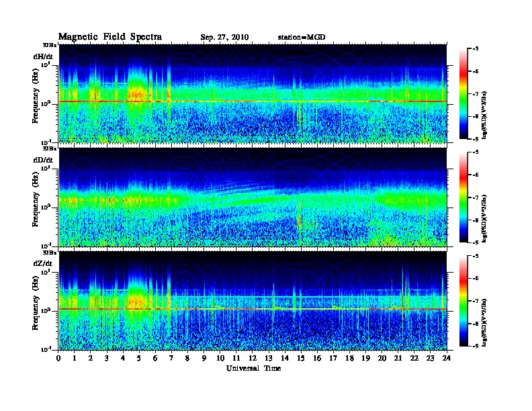Click the "-6" tick on the dZ/dt color bar

(476, 279)
